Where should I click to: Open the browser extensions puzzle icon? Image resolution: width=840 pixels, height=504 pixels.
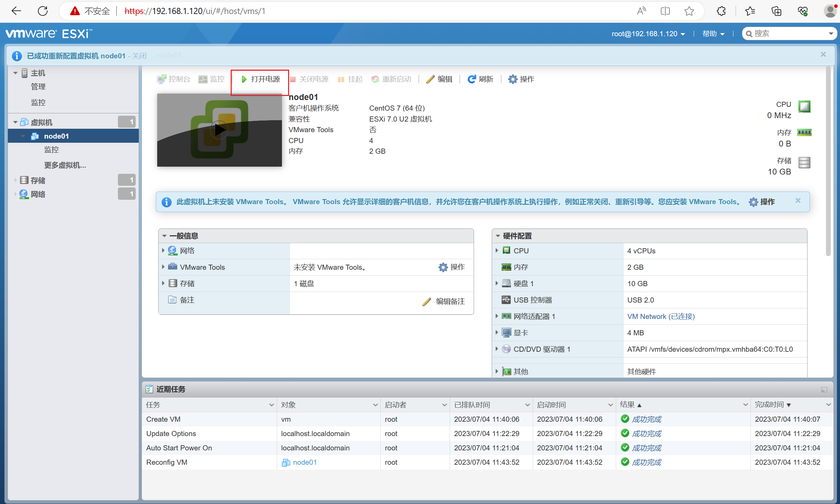pos(721,11)
